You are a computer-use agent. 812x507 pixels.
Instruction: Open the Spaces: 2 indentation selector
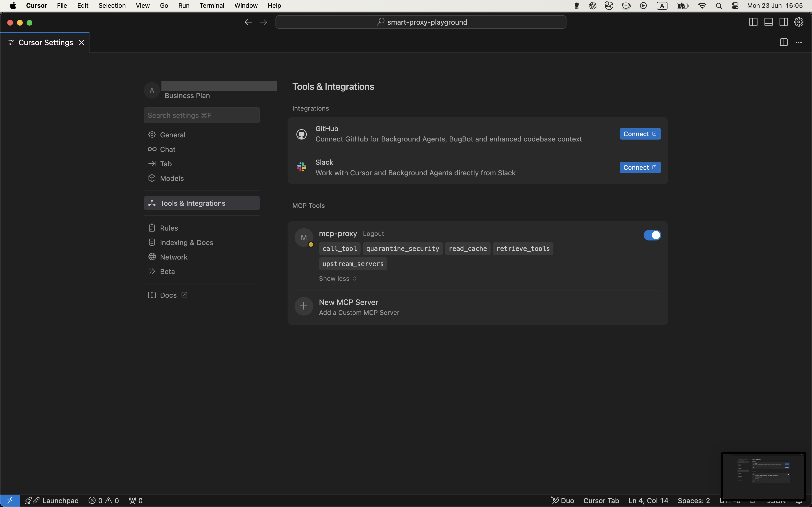(x=694, y=500)
